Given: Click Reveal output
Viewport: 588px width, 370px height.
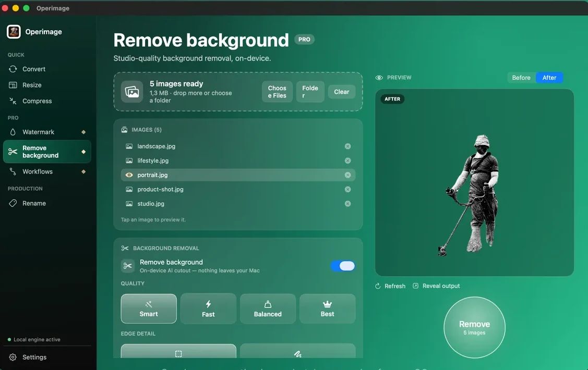Looking at the screenshot, I should coord(436,286).
